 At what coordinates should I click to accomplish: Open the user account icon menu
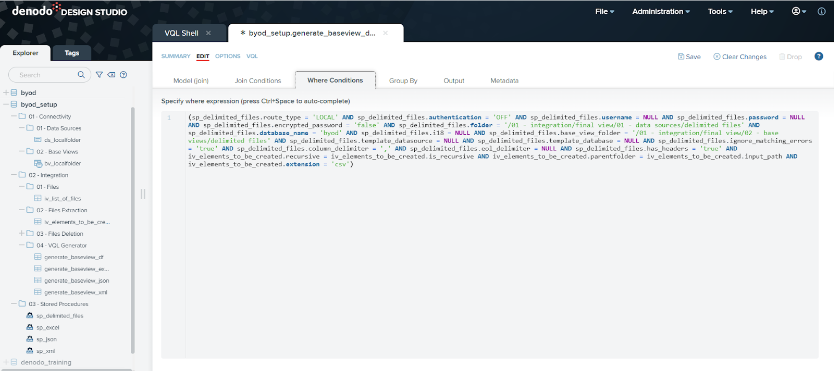[799, 11]
